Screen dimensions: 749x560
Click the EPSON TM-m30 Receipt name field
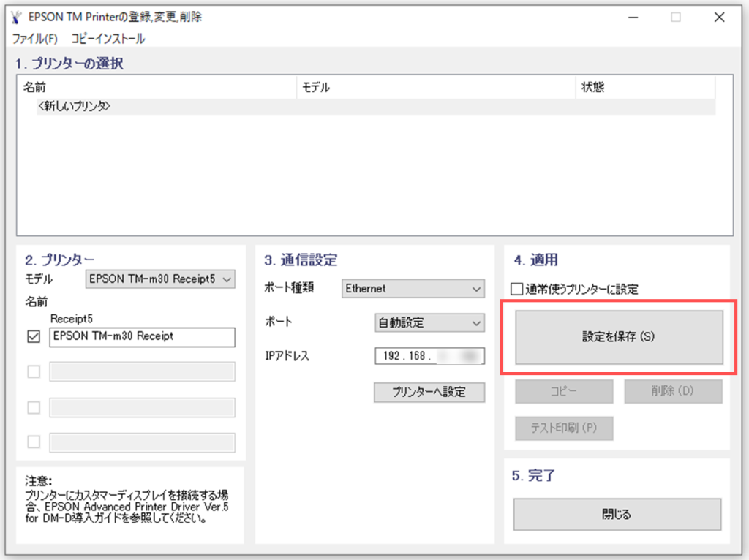click(x=143, y=336)
